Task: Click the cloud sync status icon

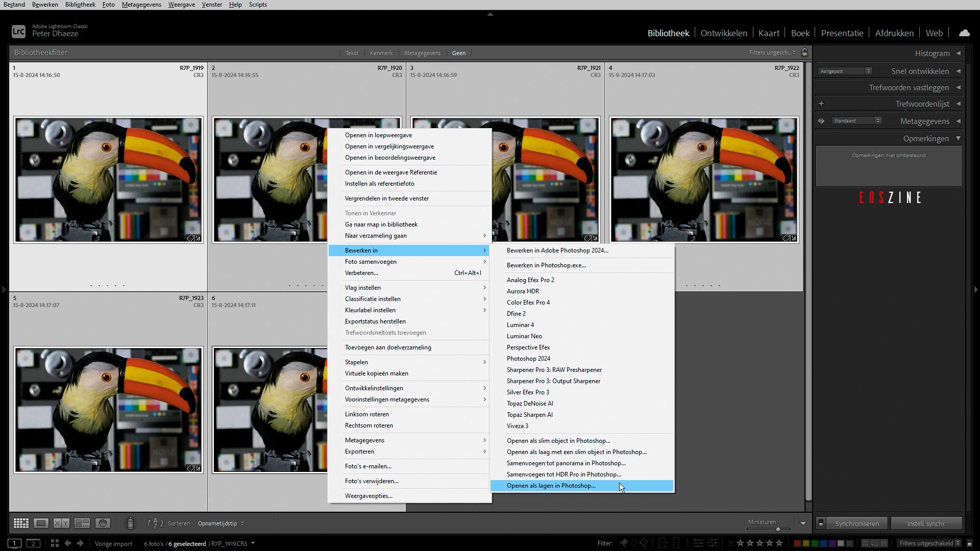Action: 964,33
